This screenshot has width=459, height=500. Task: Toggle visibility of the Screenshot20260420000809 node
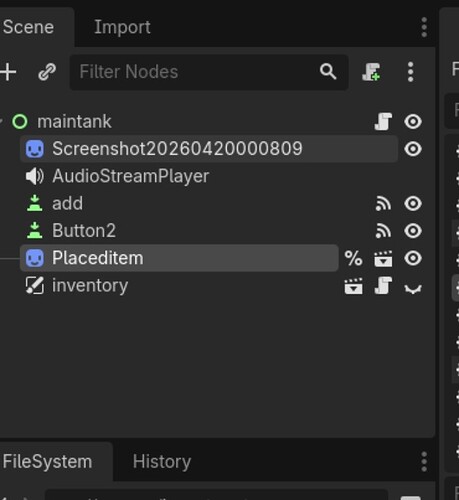click(x=413, y=149)
